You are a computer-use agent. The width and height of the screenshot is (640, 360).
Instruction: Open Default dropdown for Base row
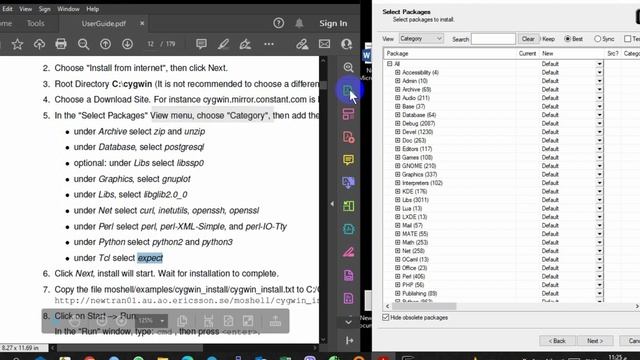click(x=600, y=106)
